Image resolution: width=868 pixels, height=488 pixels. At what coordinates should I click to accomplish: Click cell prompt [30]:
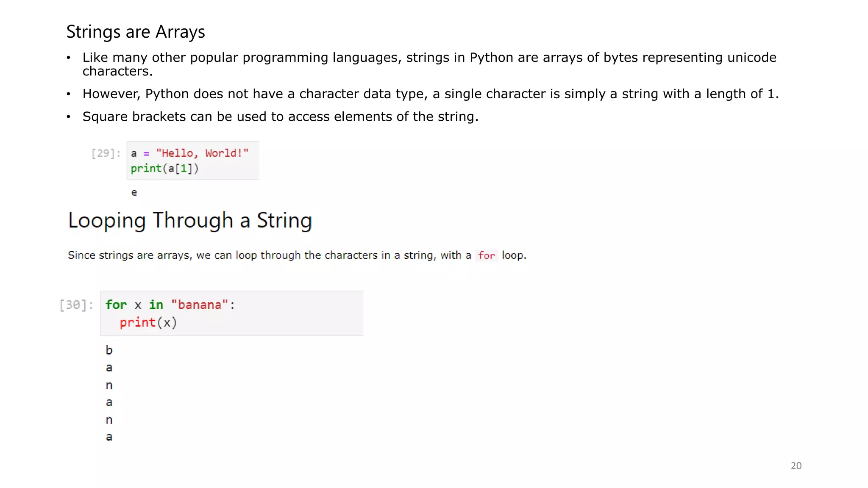click(x=76, y=305)
